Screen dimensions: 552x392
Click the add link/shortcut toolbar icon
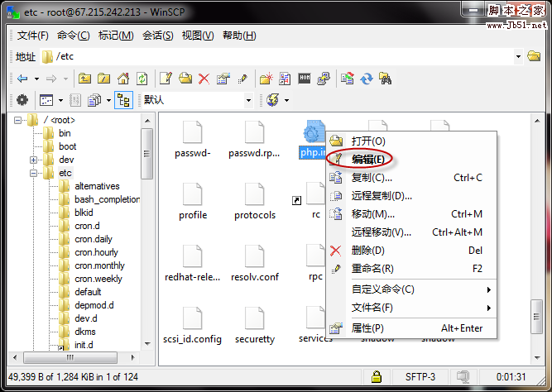click(x=285, y=79)
